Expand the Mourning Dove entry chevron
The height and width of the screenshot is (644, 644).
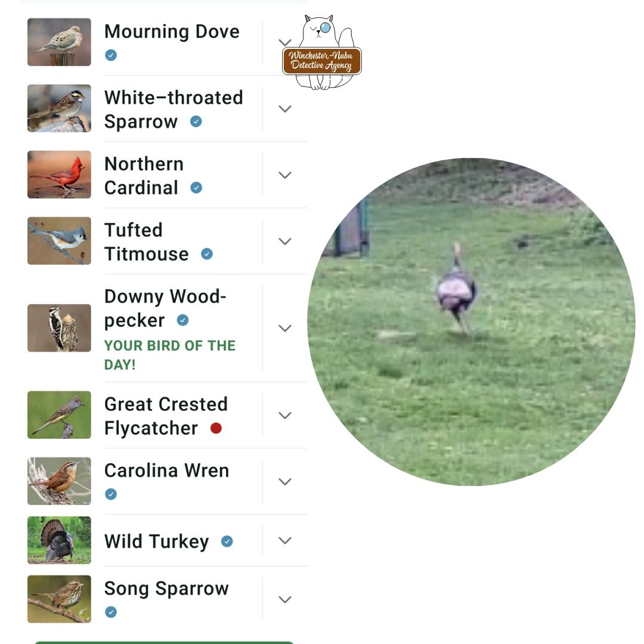[285, 42]
